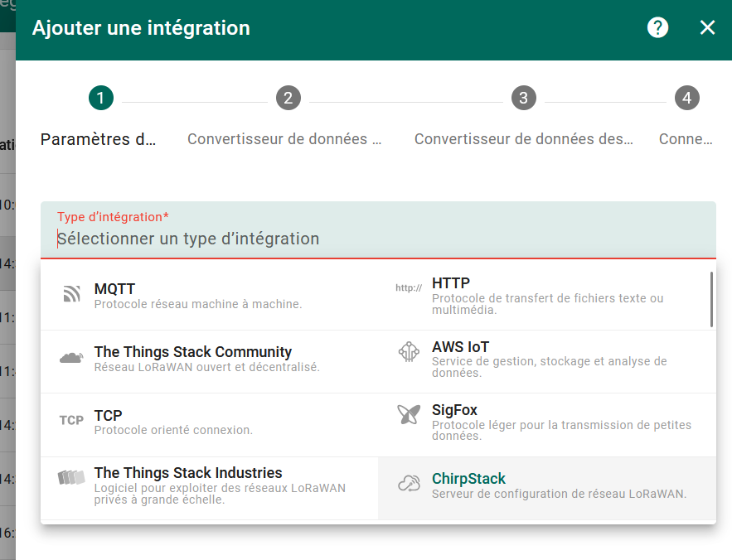The width and height of the screenshot is (732, 560).
Task: Click the 'Type d'intégration*' field label
Action: pyautogui.click(x=113, y=217)
